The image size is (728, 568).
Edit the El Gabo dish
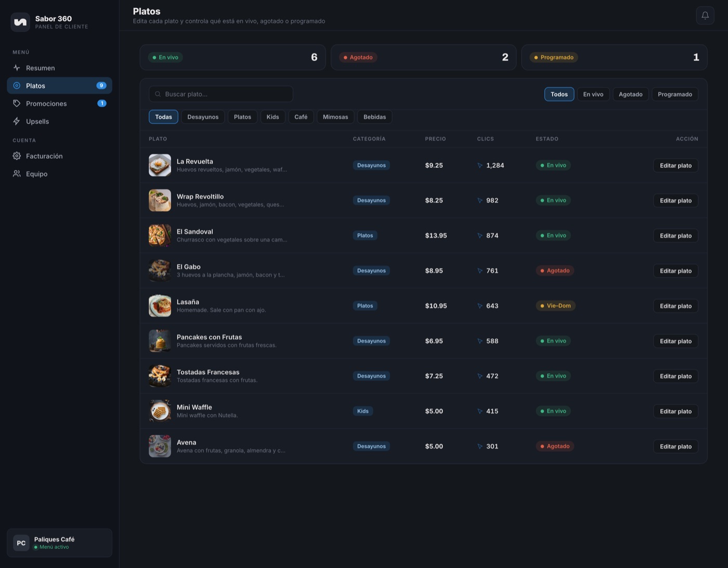click(x=675, y=270)
